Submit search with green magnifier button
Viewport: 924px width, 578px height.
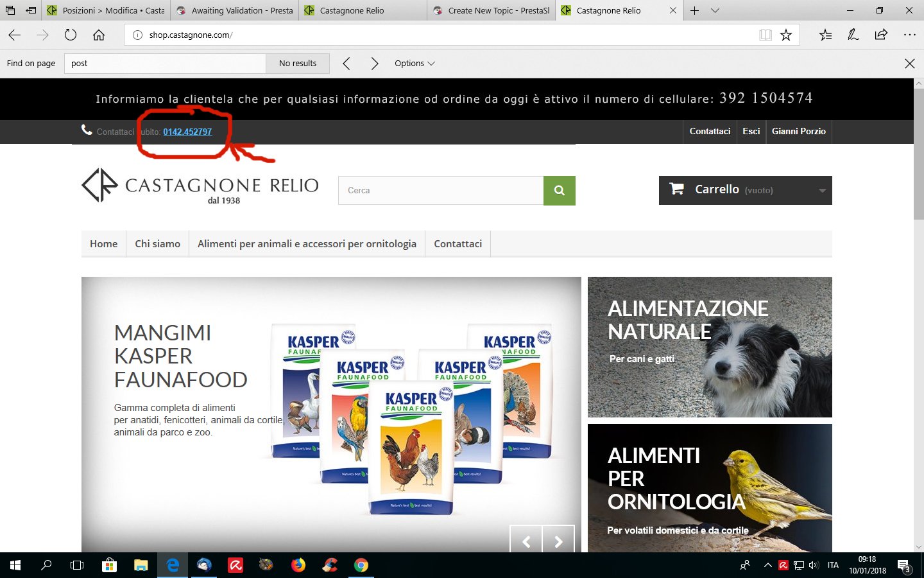(x=560, y=191)
